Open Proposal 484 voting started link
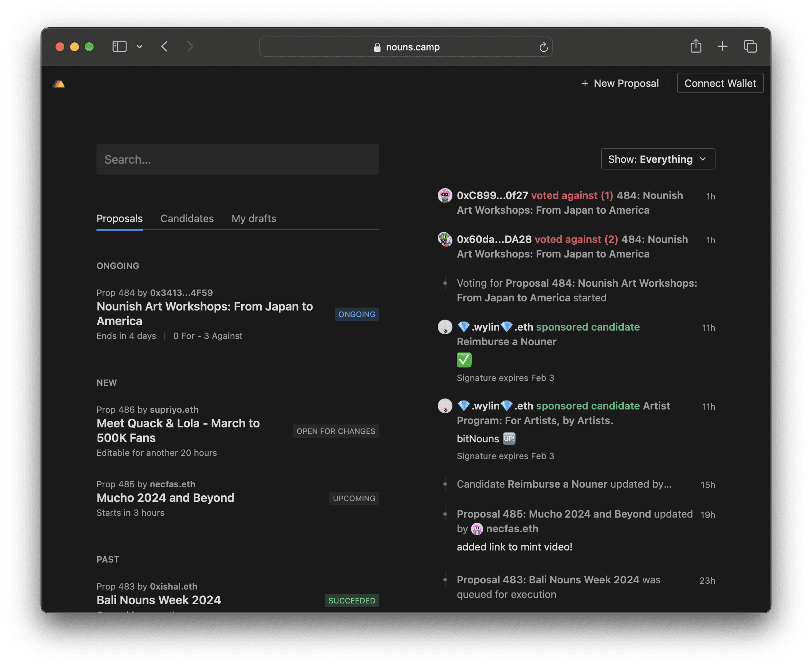This screenshot has height=667, width=812. [x=577, y=290]
